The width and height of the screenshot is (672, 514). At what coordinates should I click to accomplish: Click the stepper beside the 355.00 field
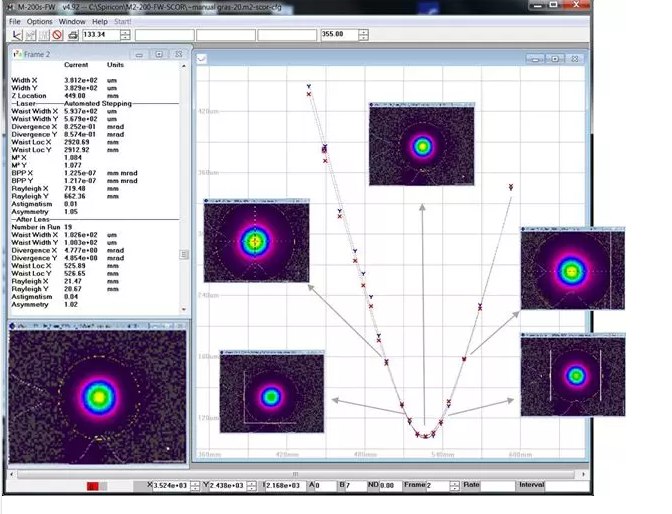tap(363, 34)
